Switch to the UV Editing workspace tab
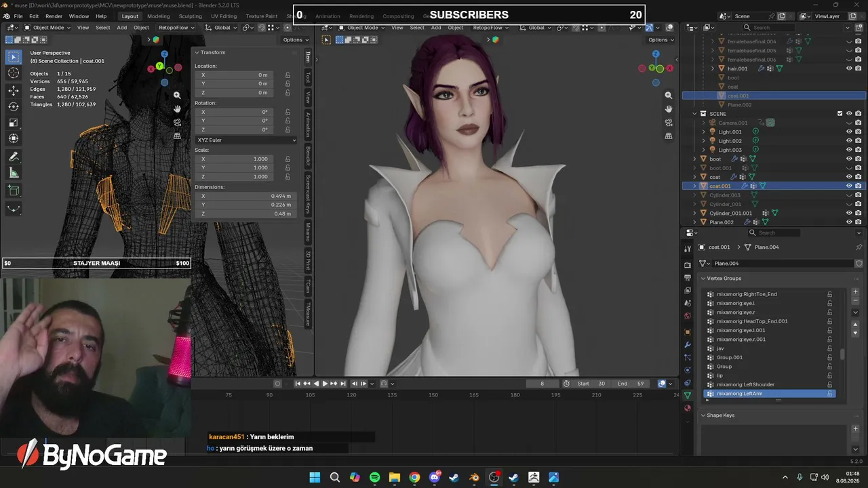868x488 pixels. click(x=224, y=16)
